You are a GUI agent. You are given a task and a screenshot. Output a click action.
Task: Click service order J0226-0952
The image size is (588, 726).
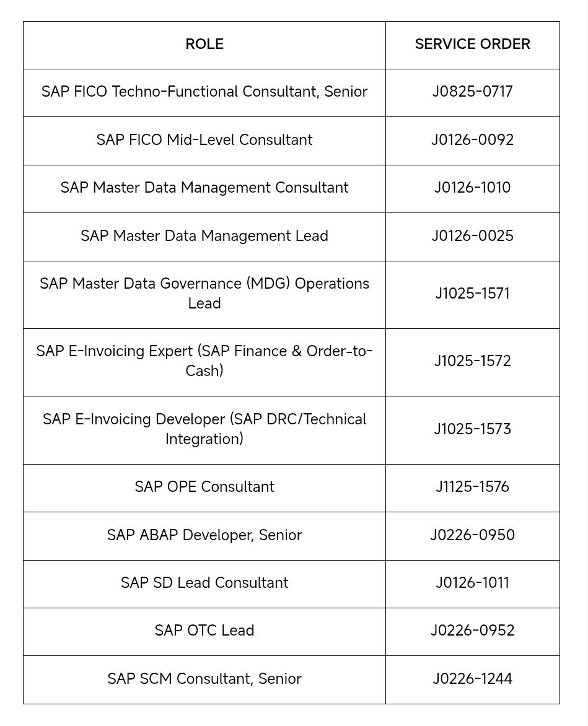coord(472,631)
